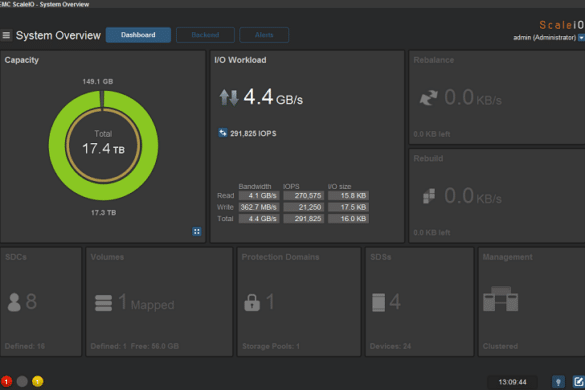This screenshot has width=585, height=390.
Task: Expand the admin (Administrator) dropdown arrow
Action: (x=581, y=38)
